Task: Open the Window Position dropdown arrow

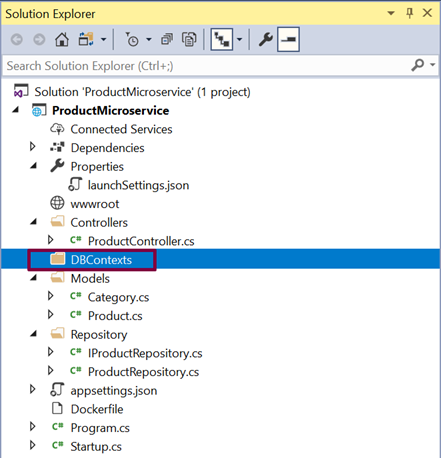Action: [391, 13]
